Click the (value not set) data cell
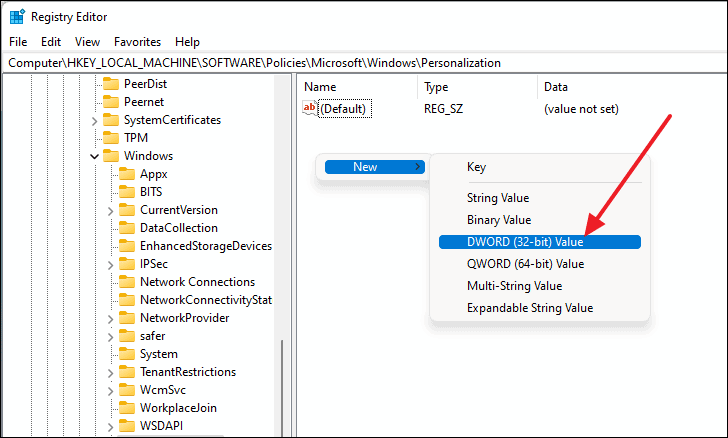 point(581,109)
